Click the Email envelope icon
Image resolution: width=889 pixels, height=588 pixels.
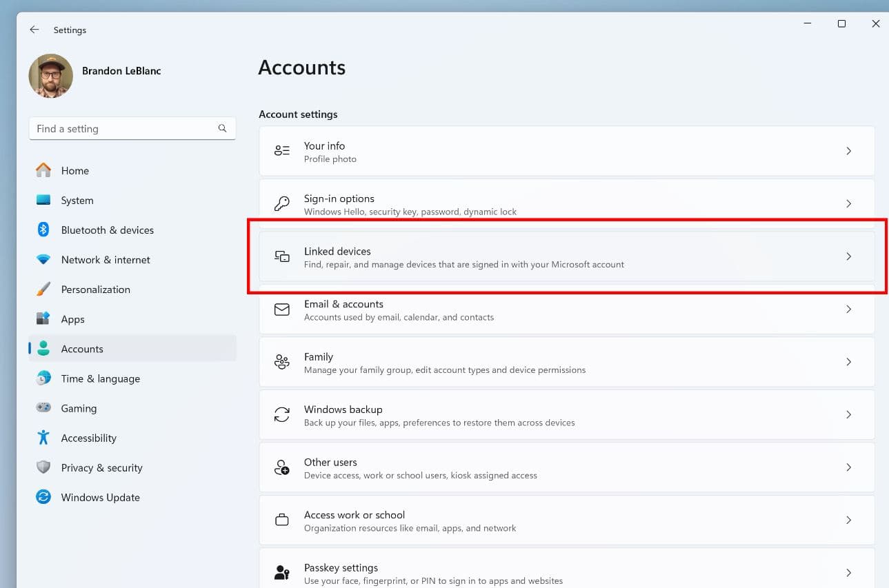(x=282, y=310)
